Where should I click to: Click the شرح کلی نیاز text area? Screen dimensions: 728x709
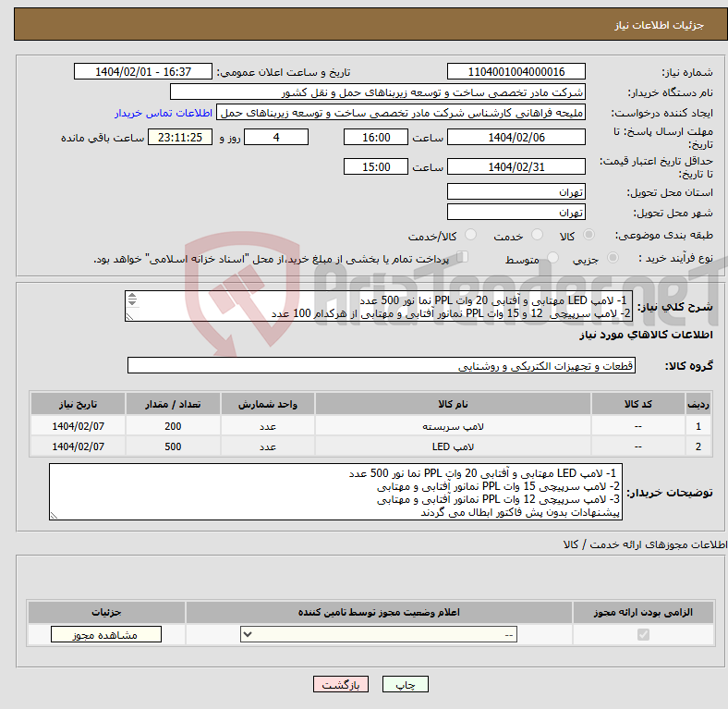coord(379,306)
